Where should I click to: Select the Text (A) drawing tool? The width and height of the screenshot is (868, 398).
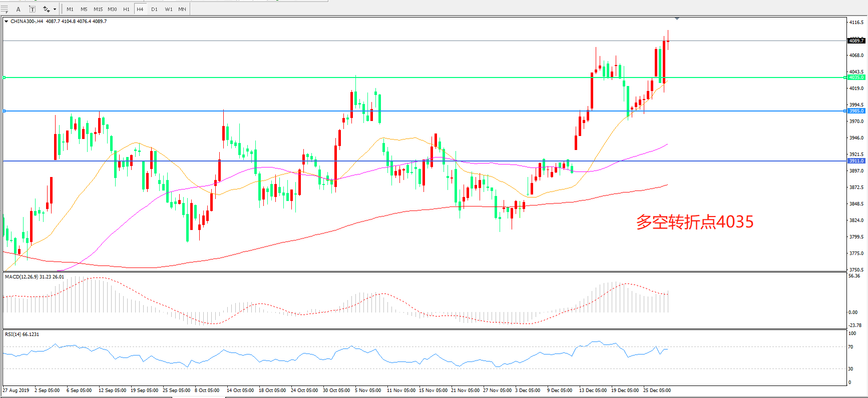[19, 9]
